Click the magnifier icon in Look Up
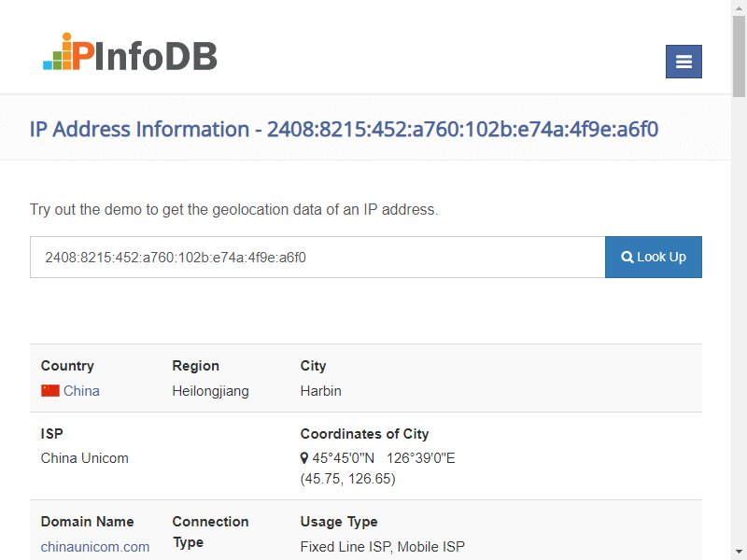 coord(627,258)
